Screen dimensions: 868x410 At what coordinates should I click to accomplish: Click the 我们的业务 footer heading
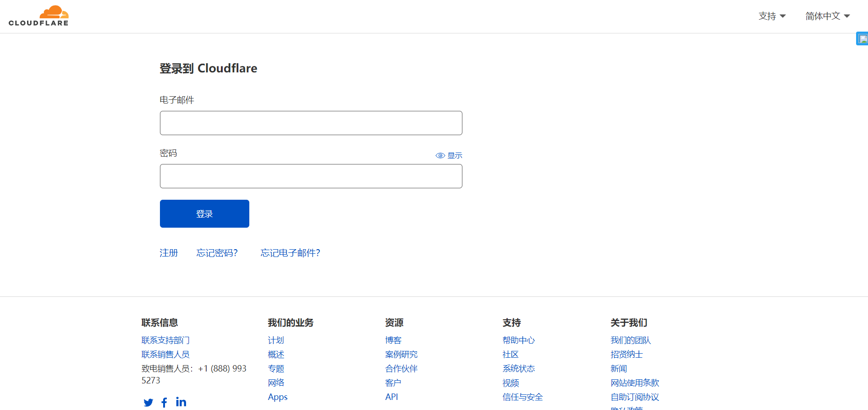(x=291, y=323)
